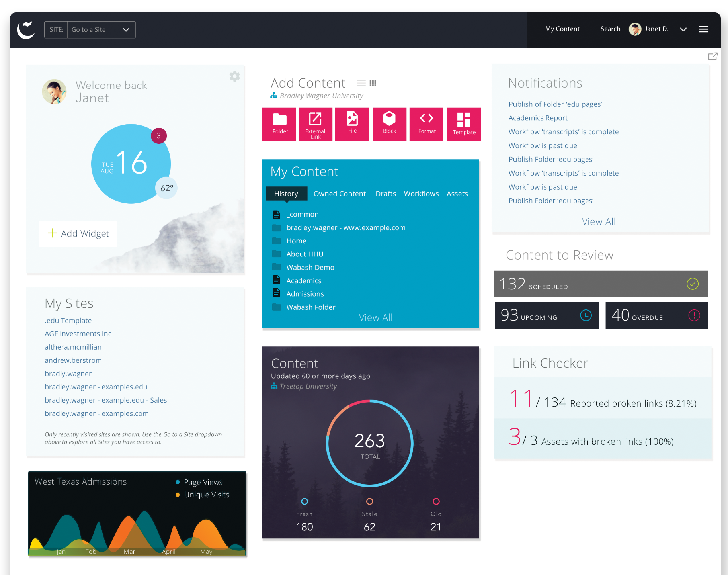Click the page icon next to Admissions
This screenshot has width=728, height=575.
tap(277, 293)
